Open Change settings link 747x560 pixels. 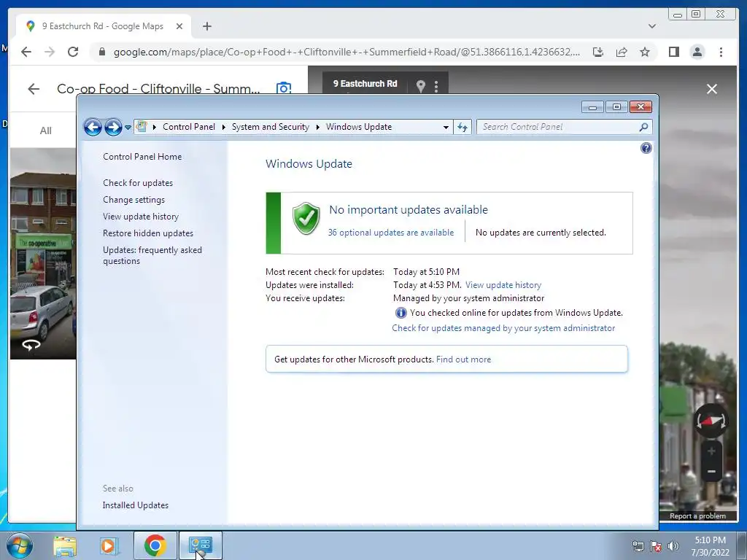click(134, 200)
